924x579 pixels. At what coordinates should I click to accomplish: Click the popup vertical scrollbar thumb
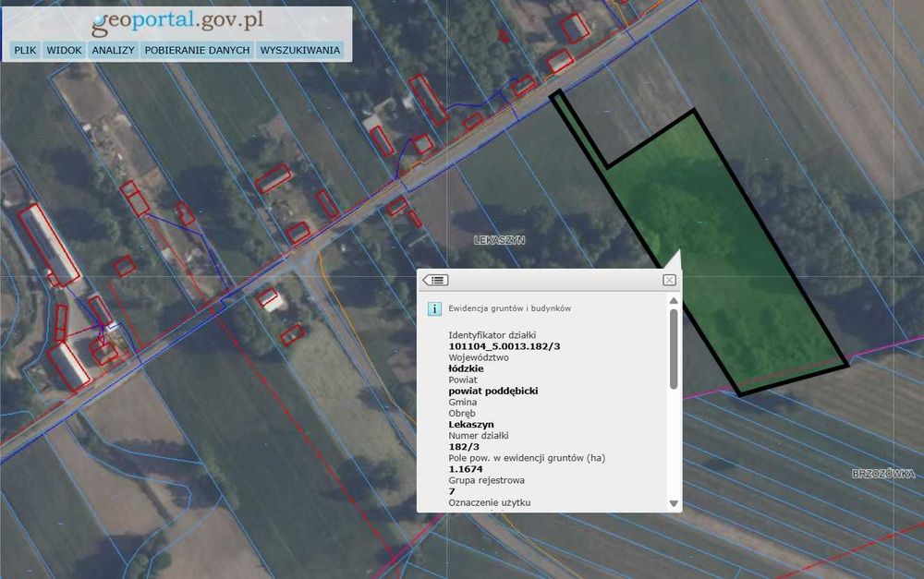(x=674, y=349)
